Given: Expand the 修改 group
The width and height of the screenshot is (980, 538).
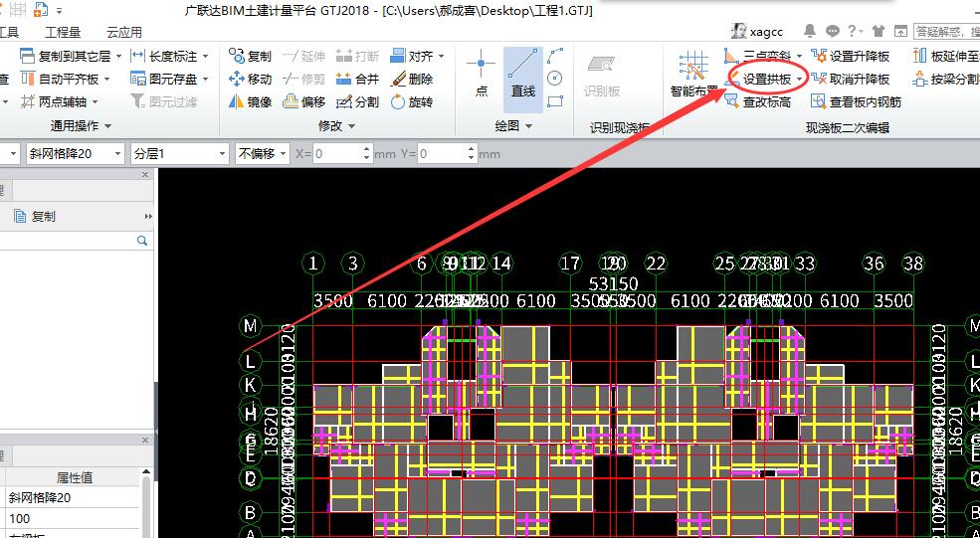Looking at the screenshot, I should (x=337, y=125).
